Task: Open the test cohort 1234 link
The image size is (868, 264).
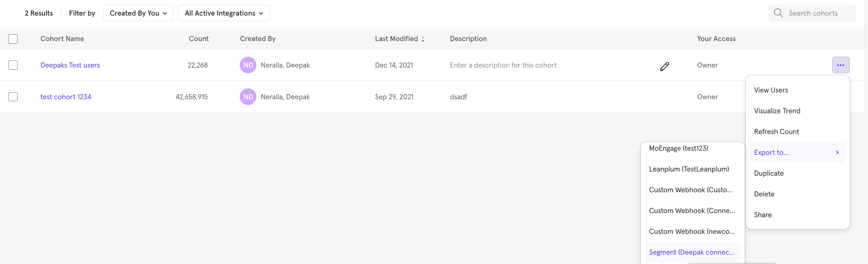Action: [66, 97]
